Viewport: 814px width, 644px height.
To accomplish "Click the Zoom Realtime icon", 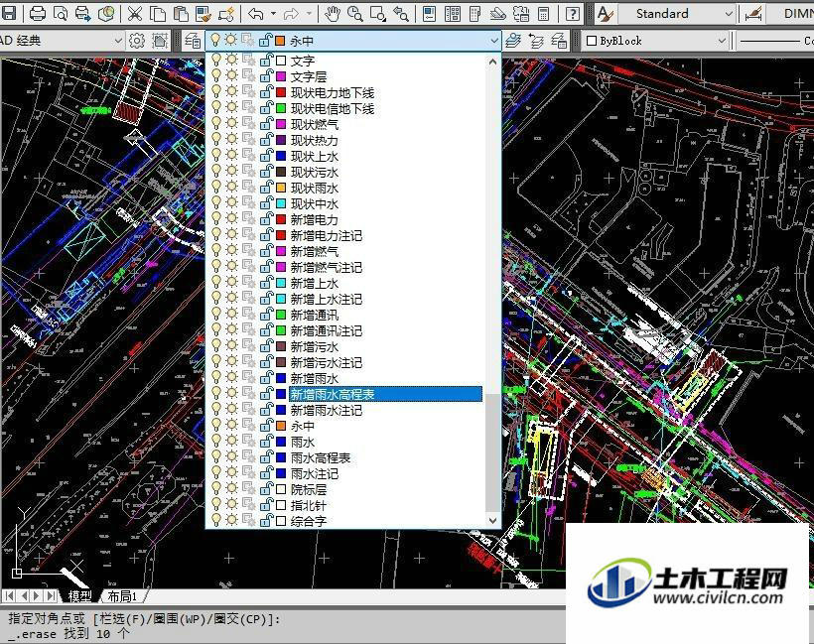I will (x=355, y=13).
